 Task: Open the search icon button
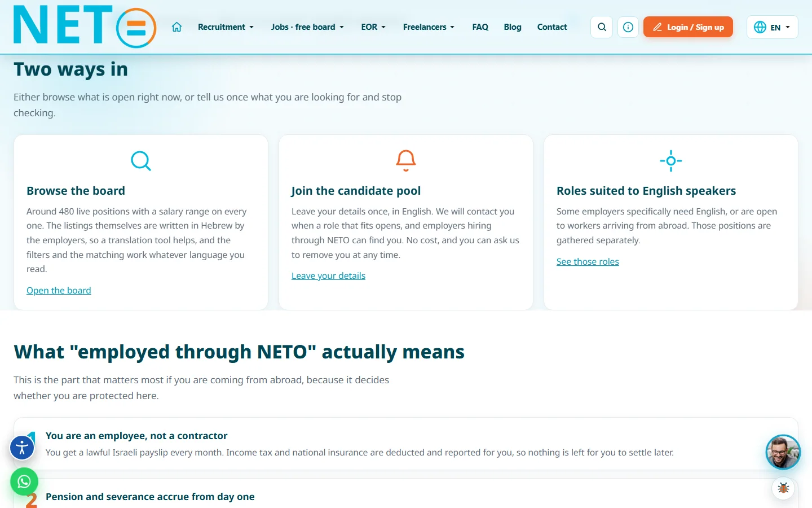(602, 27)
